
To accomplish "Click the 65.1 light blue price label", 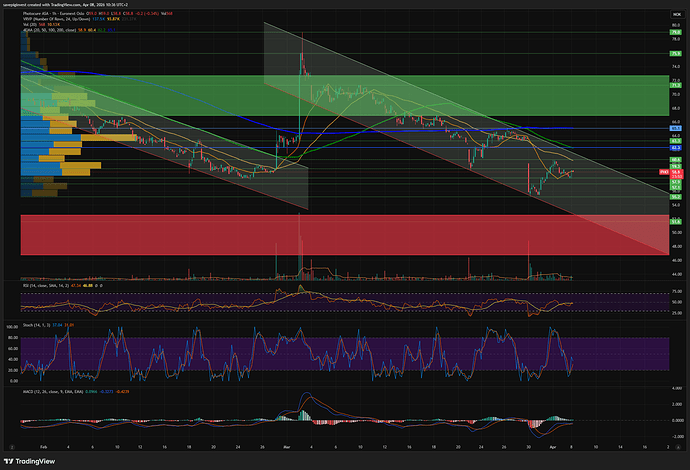I will [675, 129].
